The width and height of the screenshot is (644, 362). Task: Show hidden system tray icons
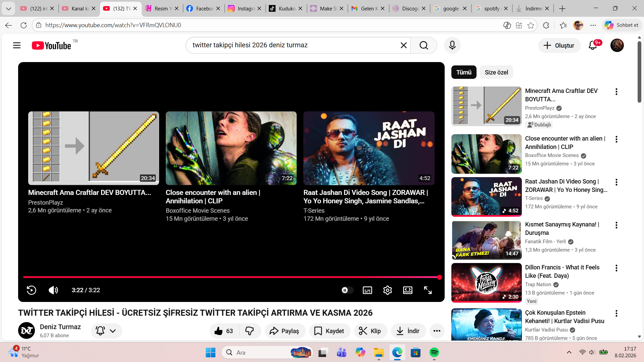(569, 352)
